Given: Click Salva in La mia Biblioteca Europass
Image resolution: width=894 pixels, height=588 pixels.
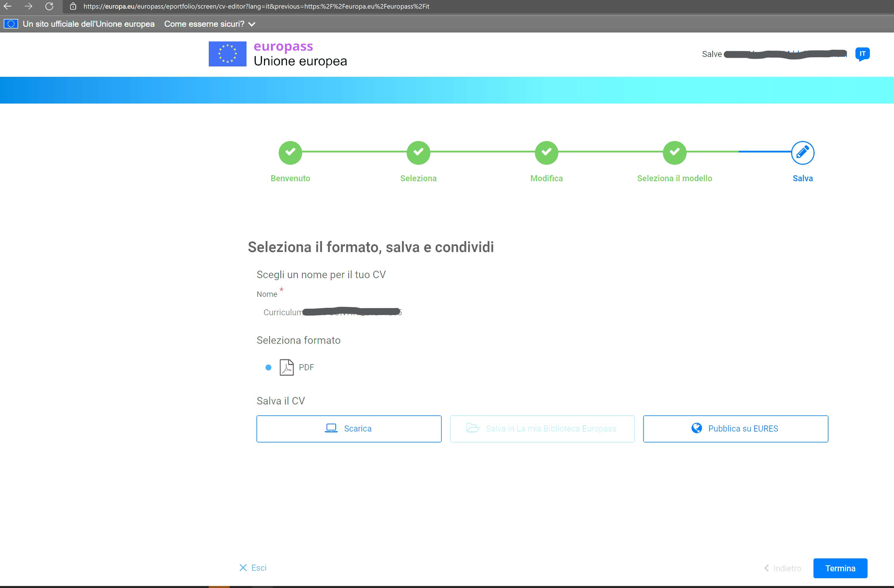Looking at the screenshot, I should (x=542, y=429).
